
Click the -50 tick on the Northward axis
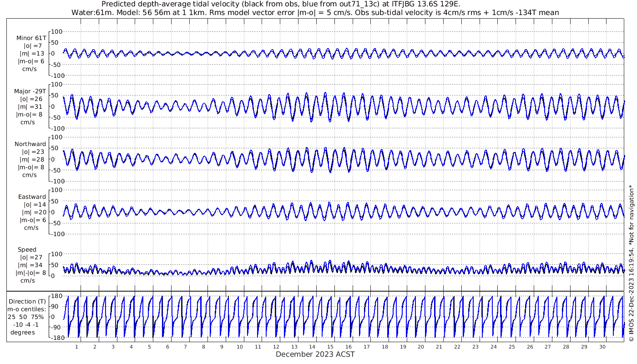click(57, 170)
